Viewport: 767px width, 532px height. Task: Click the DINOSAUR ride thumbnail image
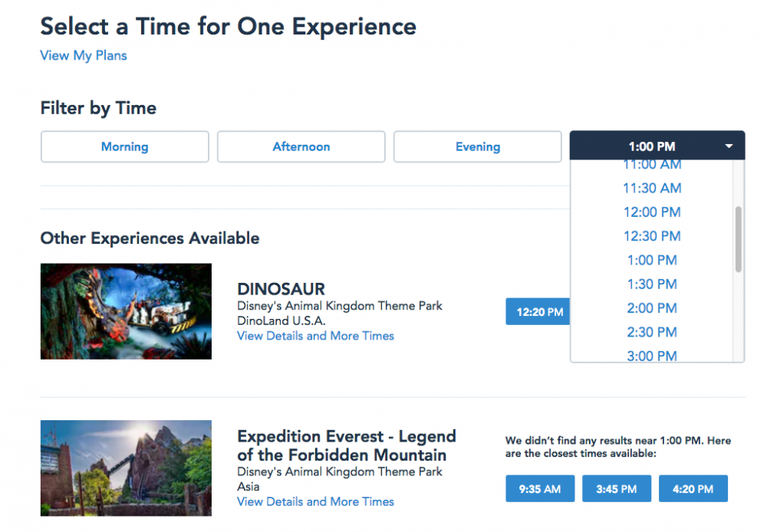point(126,311)
